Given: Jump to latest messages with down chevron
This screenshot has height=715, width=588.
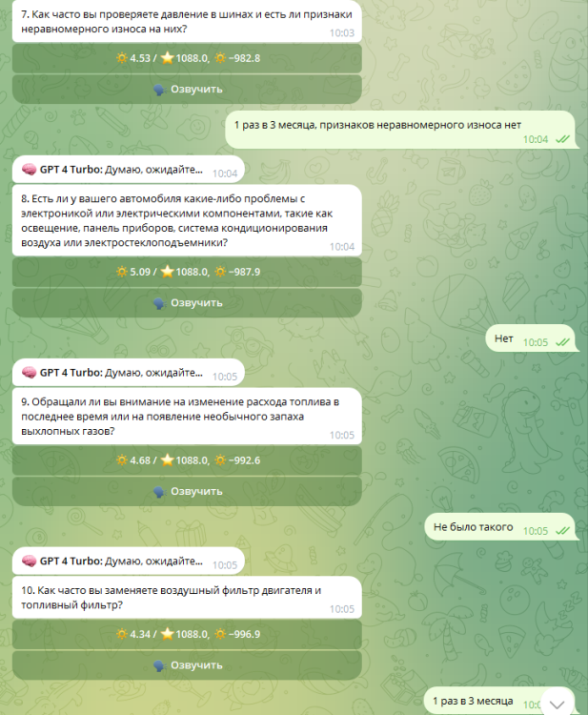Looking at the screenshot, I should tap(557, 705).
